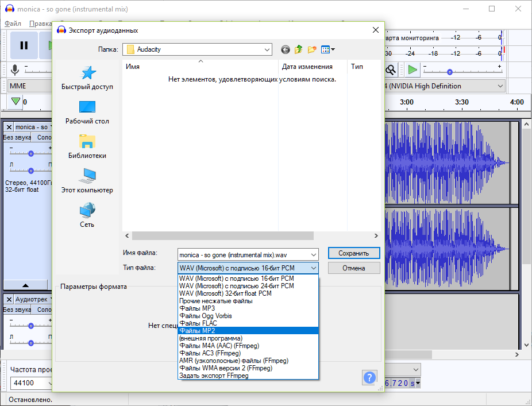Expand the file name history dropdown
Image resolution: width=532 pixels, height=406 pixels.
(x=314, y=255)
